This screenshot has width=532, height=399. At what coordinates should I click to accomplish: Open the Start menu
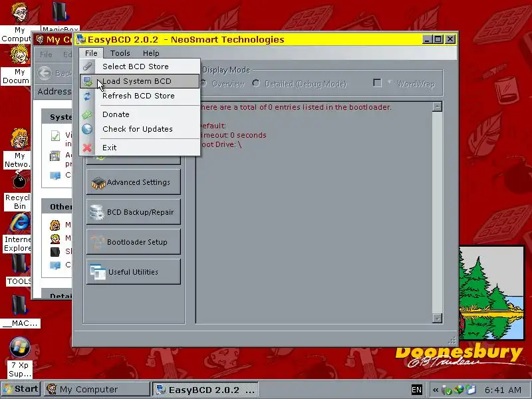coord(21,389)
